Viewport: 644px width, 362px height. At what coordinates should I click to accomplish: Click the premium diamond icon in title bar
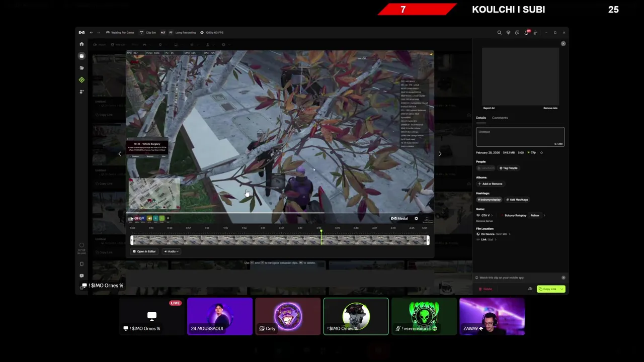coord(508,33)
